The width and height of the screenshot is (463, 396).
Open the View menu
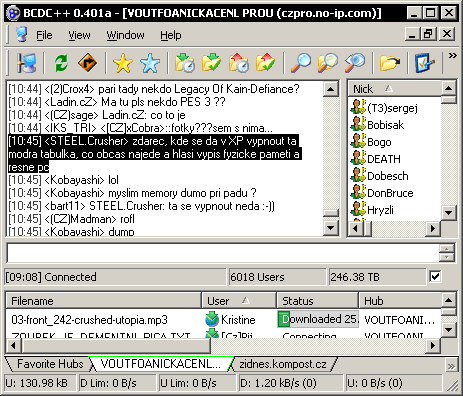[79, 35]
